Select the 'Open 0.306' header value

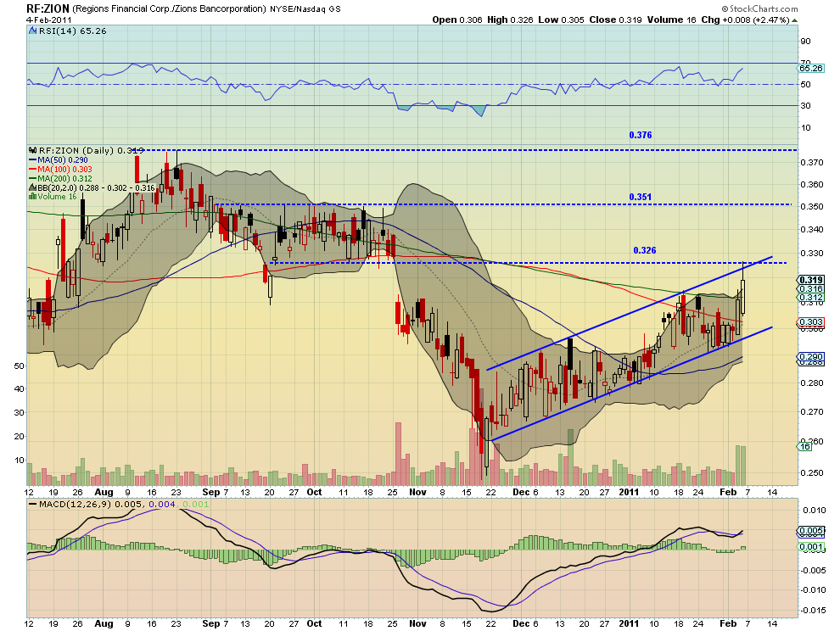coord(457,20)
